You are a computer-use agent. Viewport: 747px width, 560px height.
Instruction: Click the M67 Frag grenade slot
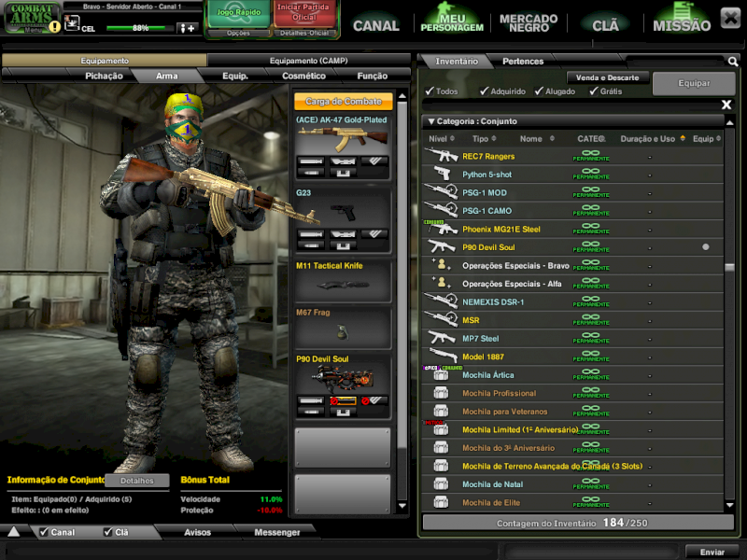[343, 328]
